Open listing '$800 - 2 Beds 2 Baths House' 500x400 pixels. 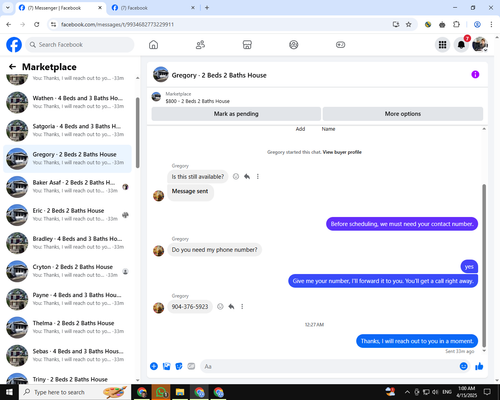pos(198,101)
